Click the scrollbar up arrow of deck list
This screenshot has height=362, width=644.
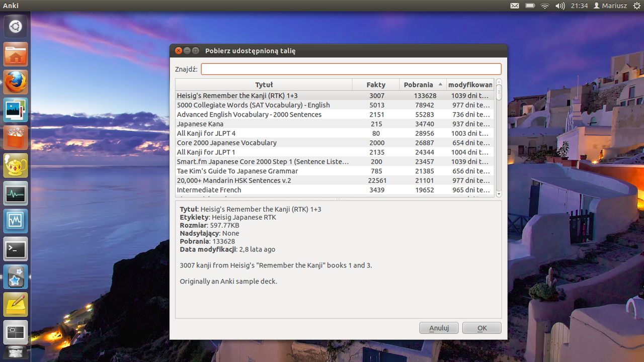tap(499, 82)
